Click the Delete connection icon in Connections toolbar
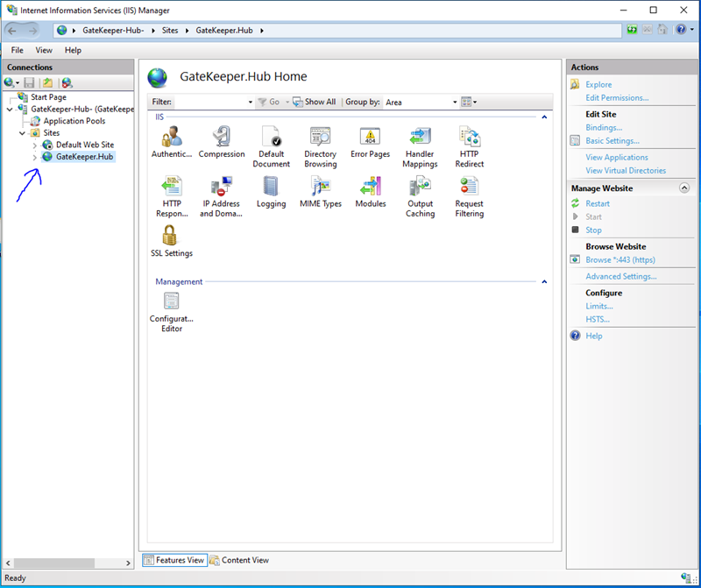 tap(67, 82)
